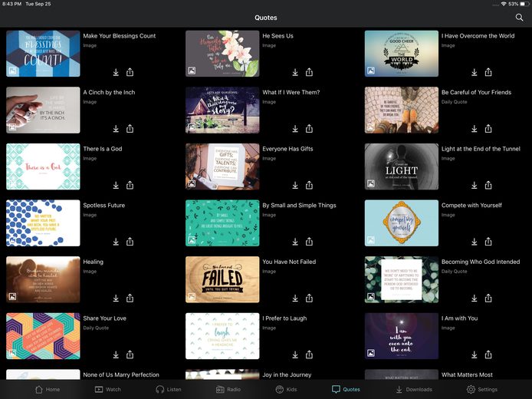The image size is (532, 399).
Task: Share the Make Your Blessings Count quote
Action: [x=130, y=72]
